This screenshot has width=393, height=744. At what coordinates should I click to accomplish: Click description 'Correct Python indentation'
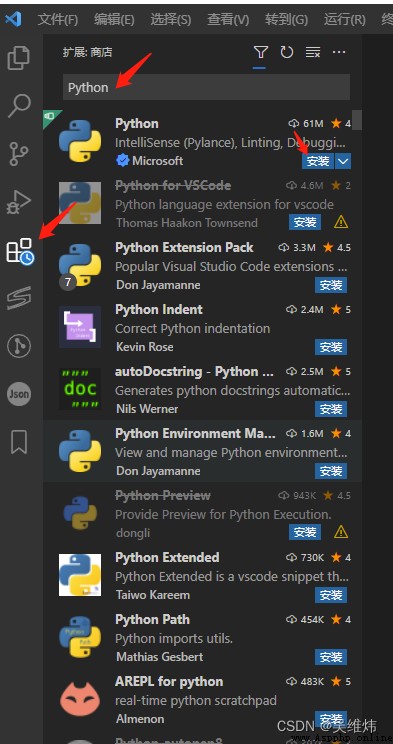point(193,328)
